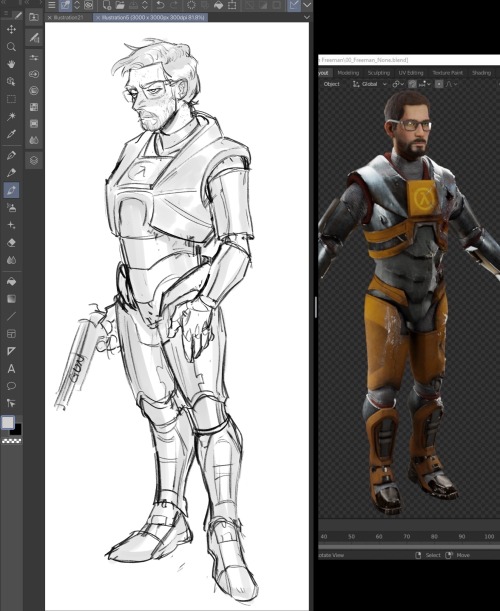Screen dimensions: 500x611
Task: Toggle the snap to ruler icon
Action: click(294, 5)
